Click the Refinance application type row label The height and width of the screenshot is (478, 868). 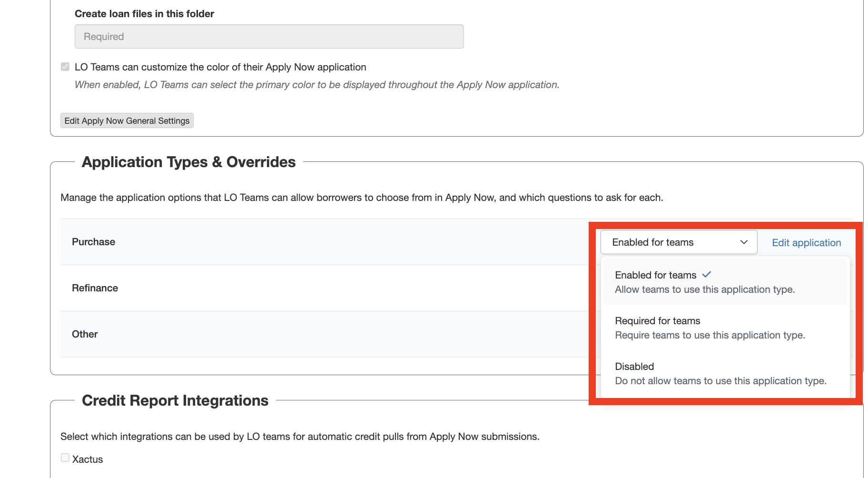point(95,288)
